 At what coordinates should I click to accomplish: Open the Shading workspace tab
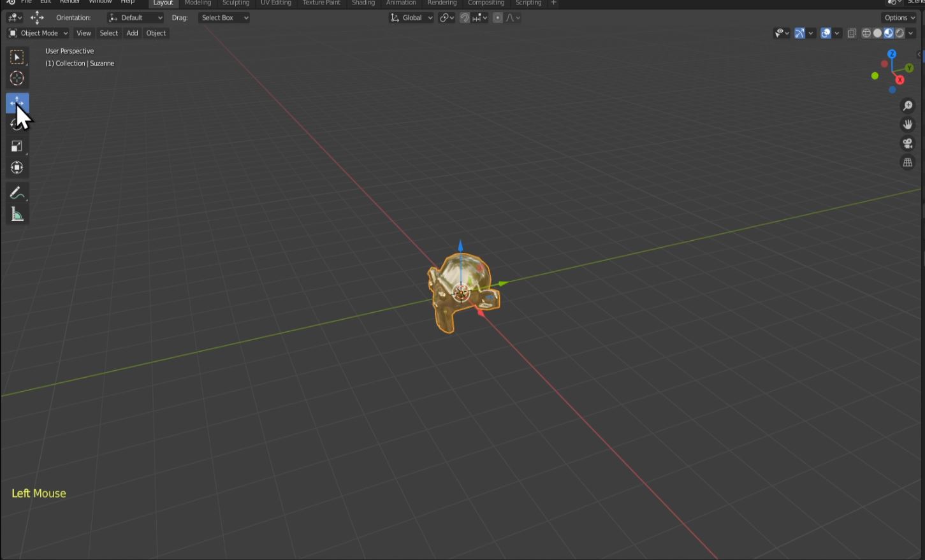363,3
